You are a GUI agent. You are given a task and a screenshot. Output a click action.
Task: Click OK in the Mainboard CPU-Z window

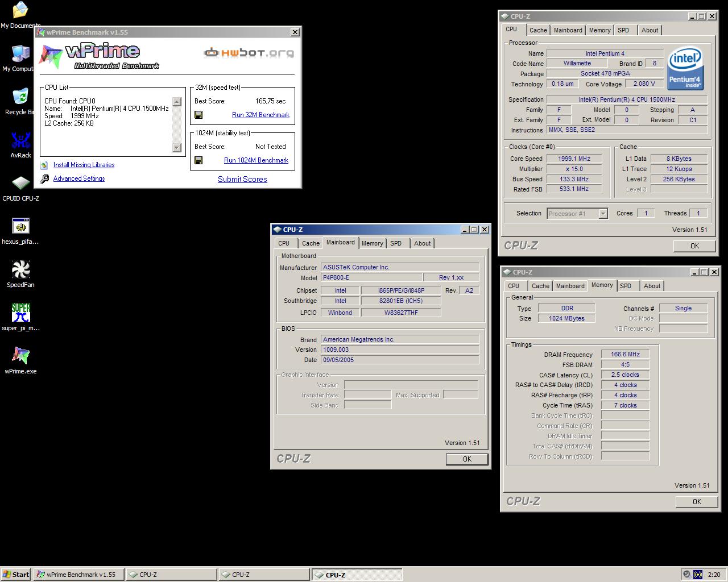467,459
